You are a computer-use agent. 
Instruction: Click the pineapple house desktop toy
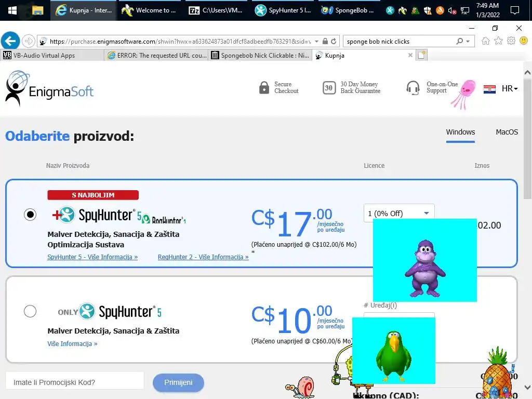point(497,373)
